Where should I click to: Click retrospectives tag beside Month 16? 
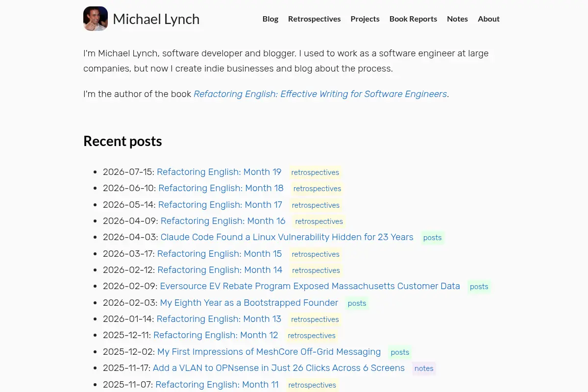[319, 221]
